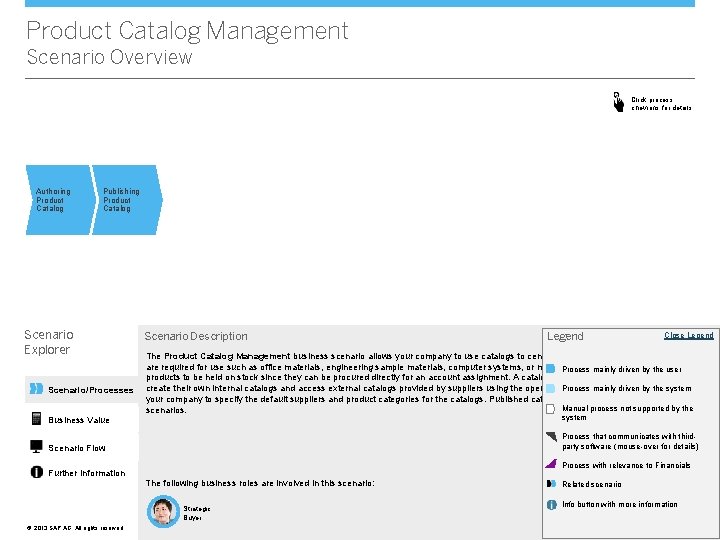
Task: Click the purple Financials relevance legend icon
Action: (551, 464)
